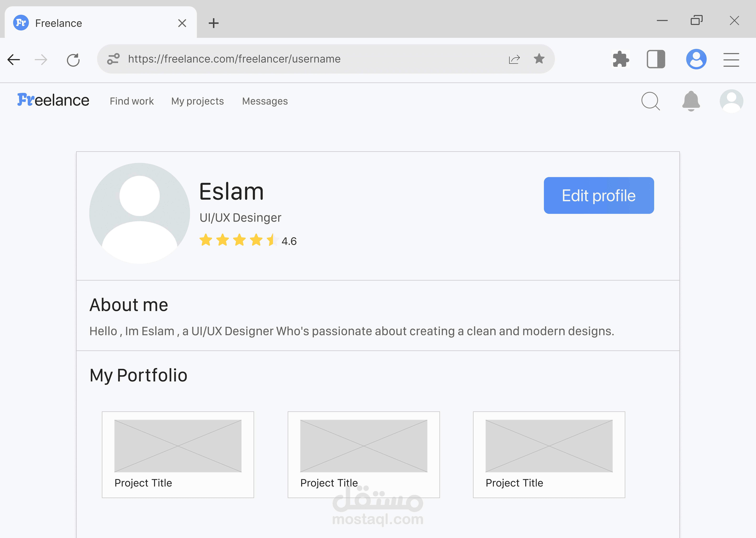Click the My Portfolio heading
This screenshot has width=756, height=538.
(x=138, y=376)
